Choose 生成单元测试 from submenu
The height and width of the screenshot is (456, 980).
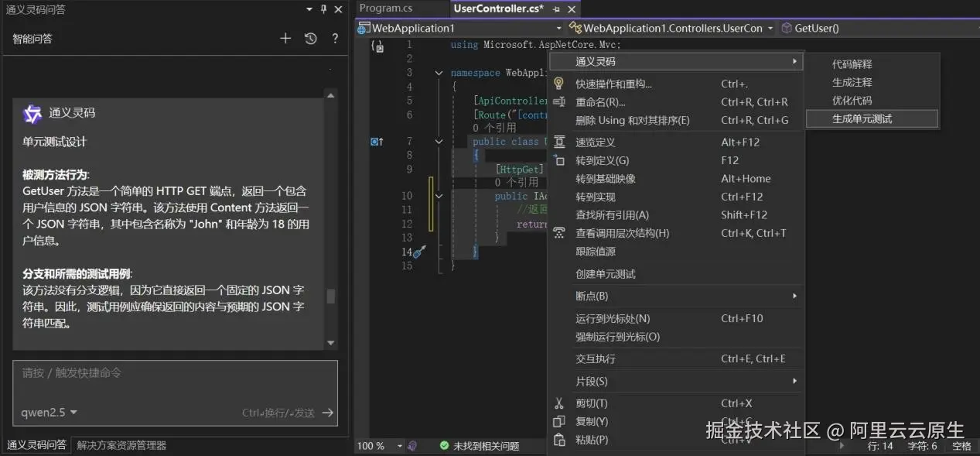pos(872,119)
